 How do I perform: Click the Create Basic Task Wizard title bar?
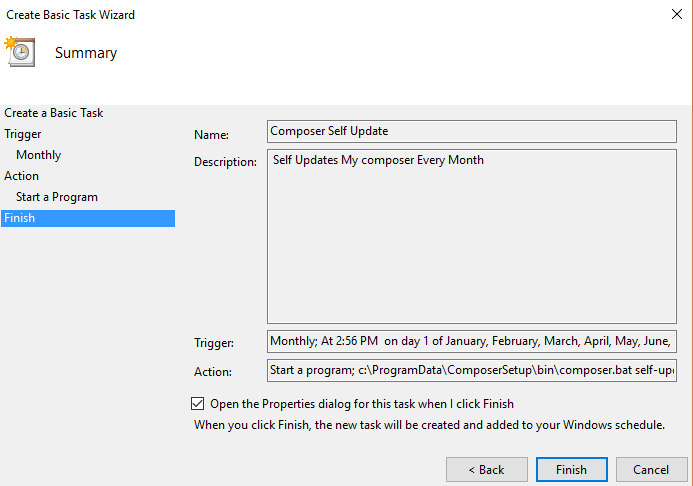300,15
